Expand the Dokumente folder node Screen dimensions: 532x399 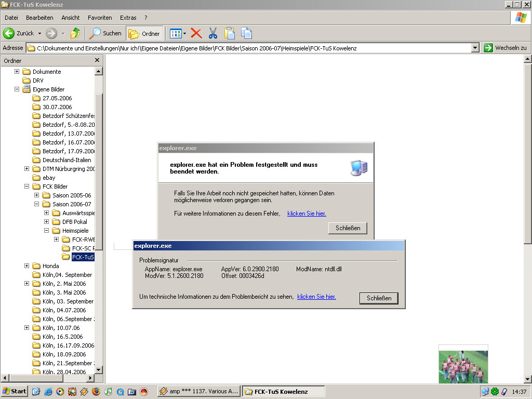click(17, 71)
